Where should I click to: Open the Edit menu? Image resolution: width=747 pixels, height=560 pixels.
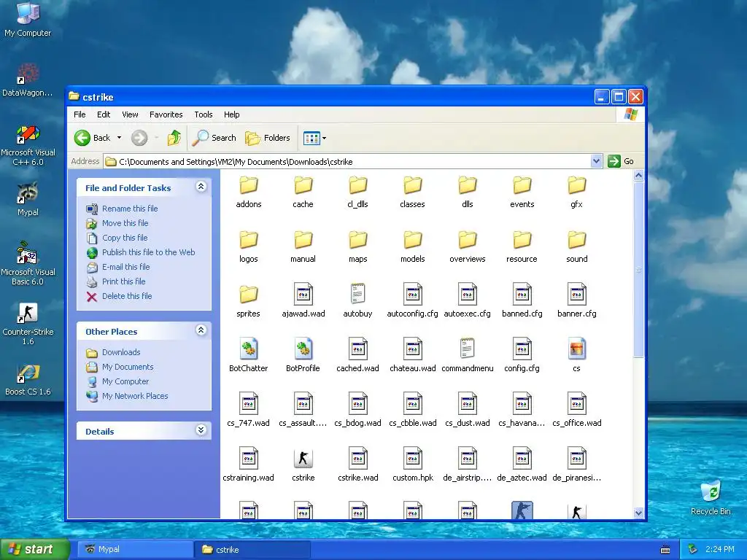[104, 114]
